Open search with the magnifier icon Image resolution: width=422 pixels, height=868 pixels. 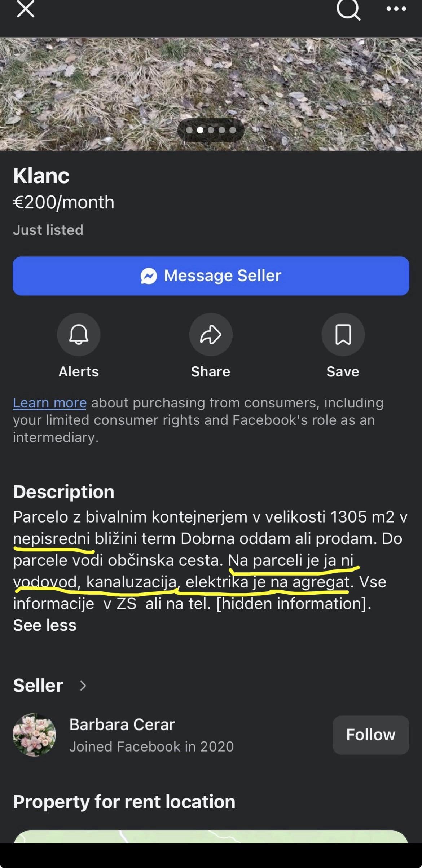pyautogui.click(x=348, y=9)
